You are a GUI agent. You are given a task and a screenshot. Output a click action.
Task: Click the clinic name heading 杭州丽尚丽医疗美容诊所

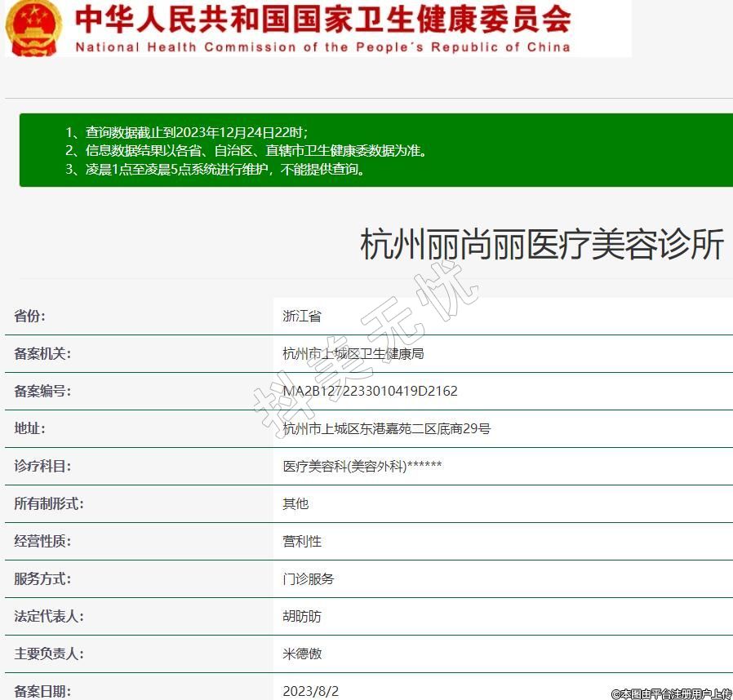tap(542, 245)
